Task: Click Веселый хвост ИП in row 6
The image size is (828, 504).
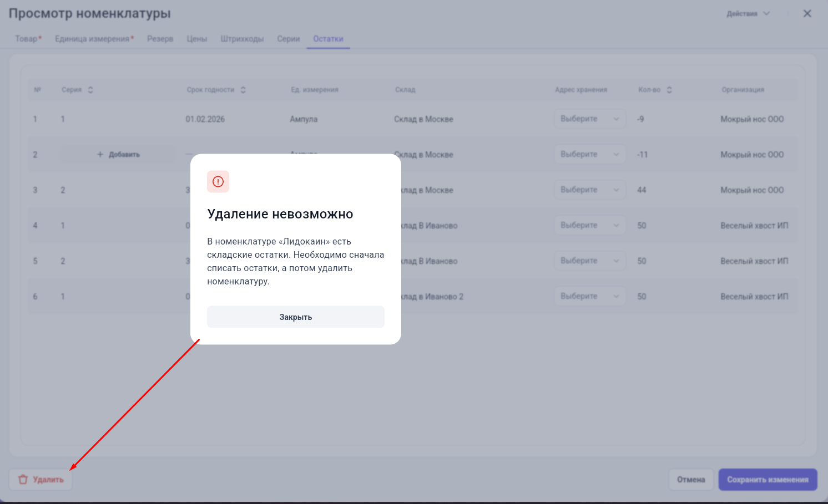Action: [754, 297]
